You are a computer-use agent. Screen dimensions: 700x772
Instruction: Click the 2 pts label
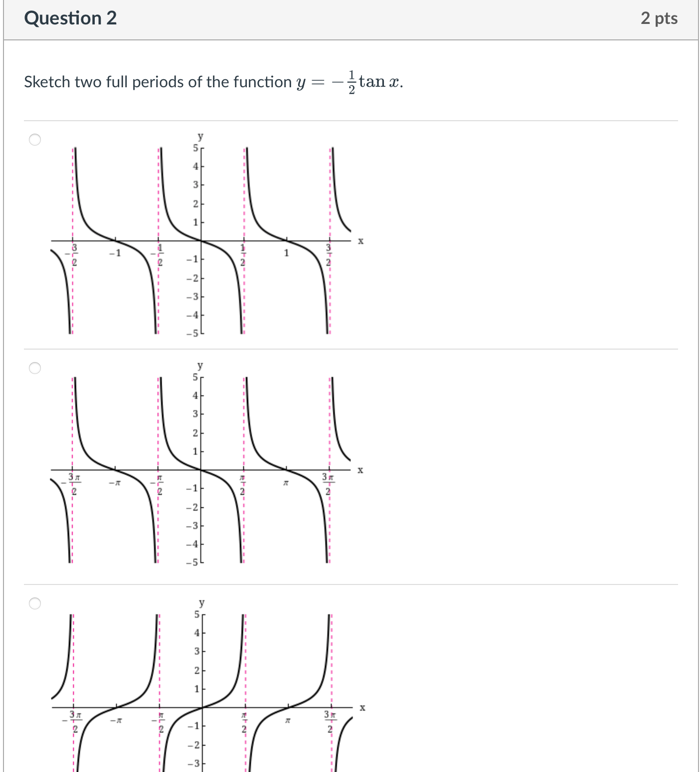[660, 18]
